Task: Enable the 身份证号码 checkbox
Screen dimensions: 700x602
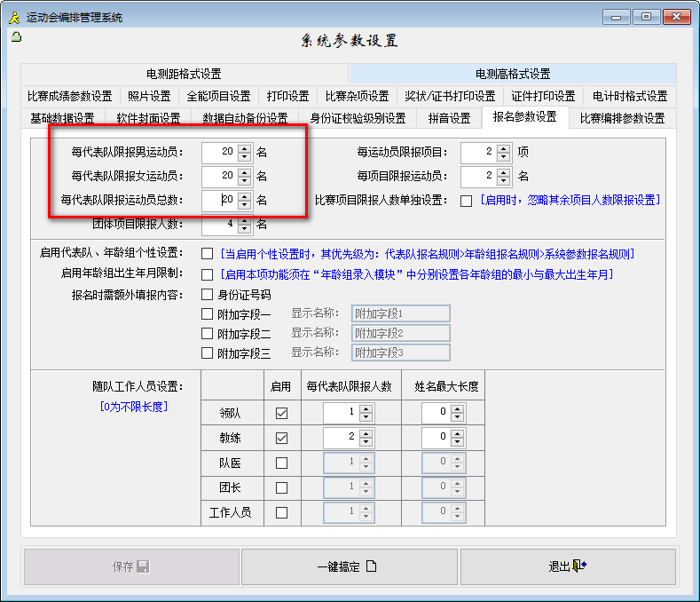Action: point(208,295)
